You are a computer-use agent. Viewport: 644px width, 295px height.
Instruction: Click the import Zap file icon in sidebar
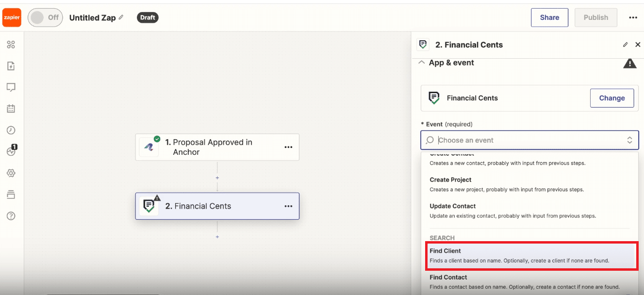tap(11, 66)
